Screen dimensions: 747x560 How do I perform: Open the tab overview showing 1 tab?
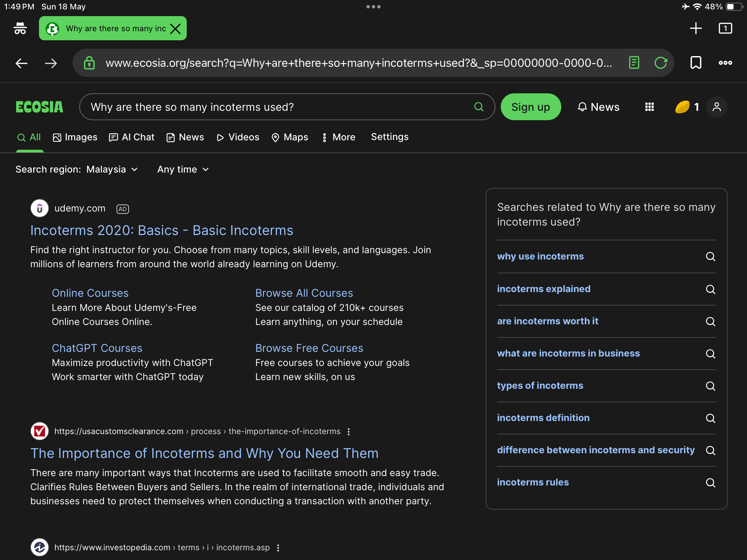pyautogui.click(x=725, y=28)
